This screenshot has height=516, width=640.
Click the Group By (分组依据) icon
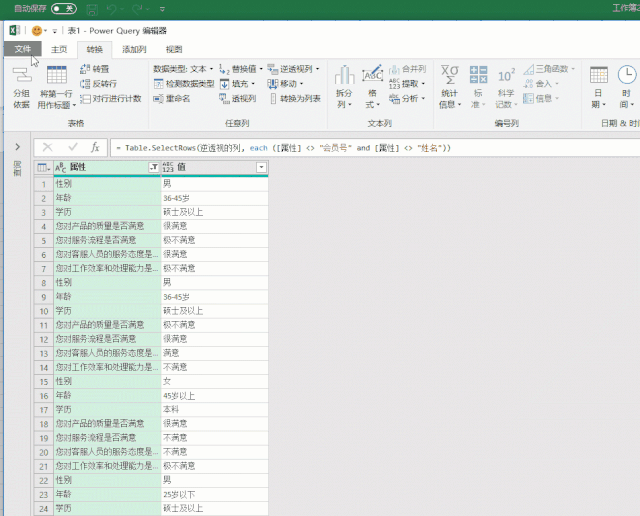point(22,75)
